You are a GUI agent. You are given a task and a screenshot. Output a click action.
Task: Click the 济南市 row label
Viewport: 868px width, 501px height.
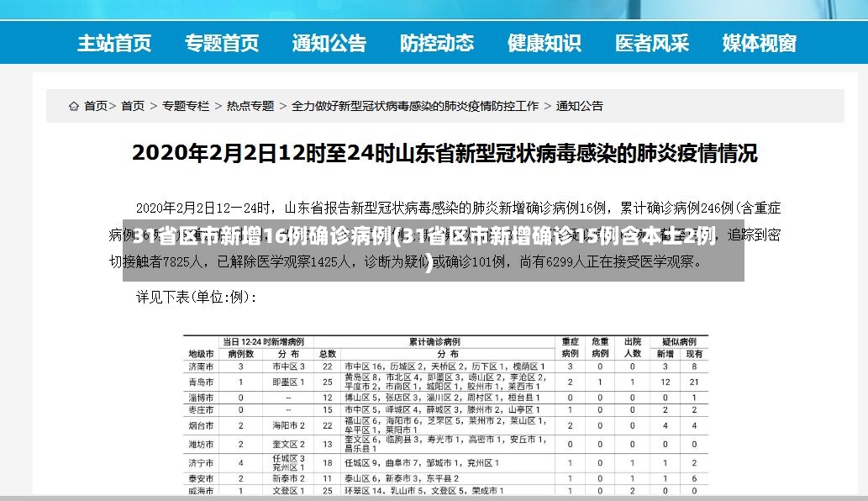(201, 367)
